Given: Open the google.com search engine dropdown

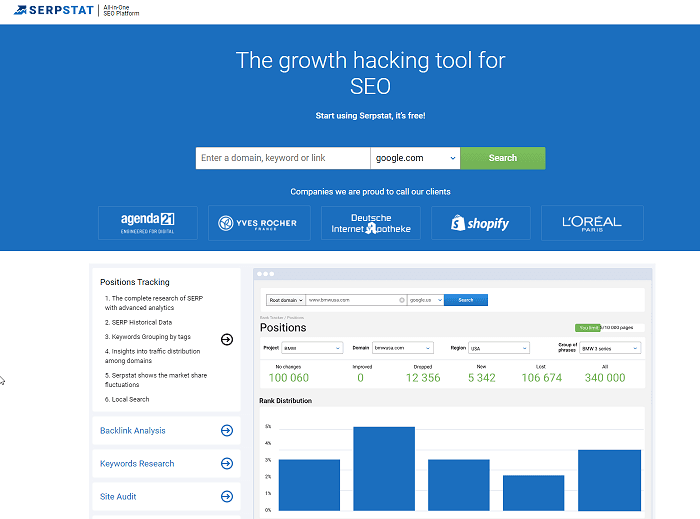Looking at the screenshot, I should (x=414, y=158).
